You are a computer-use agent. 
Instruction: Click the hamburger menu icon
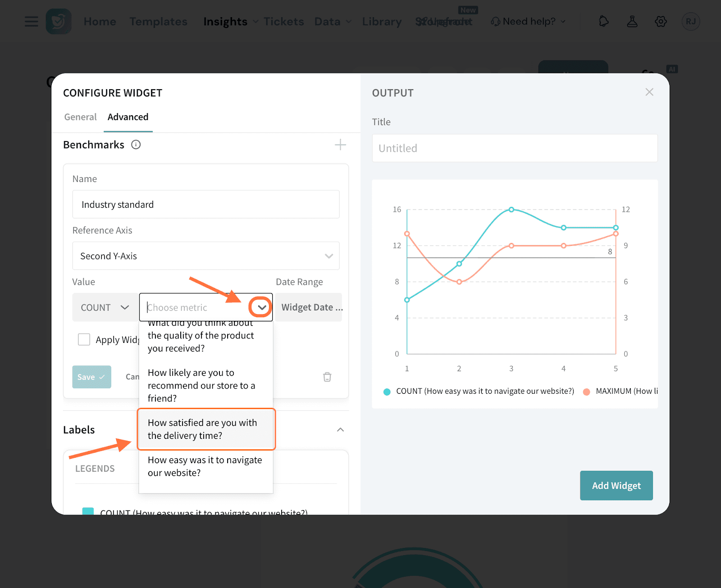pos(31,22)
